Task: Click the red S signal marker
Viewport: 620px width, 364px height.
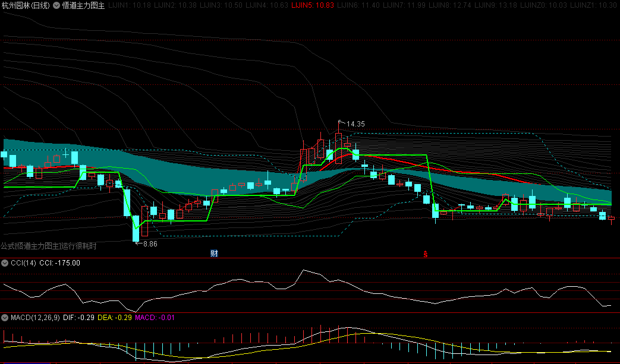Action: pos(426,254)
